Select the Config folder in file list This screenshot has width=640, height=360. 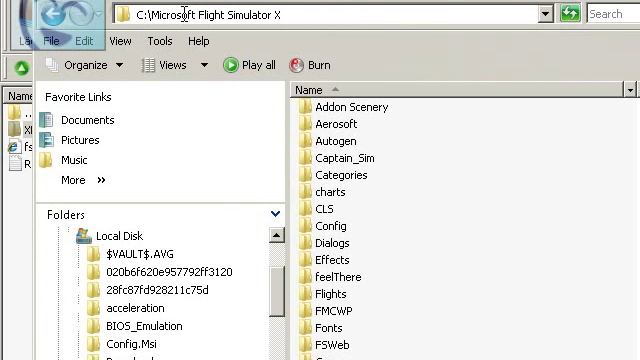tap(331, 227)
